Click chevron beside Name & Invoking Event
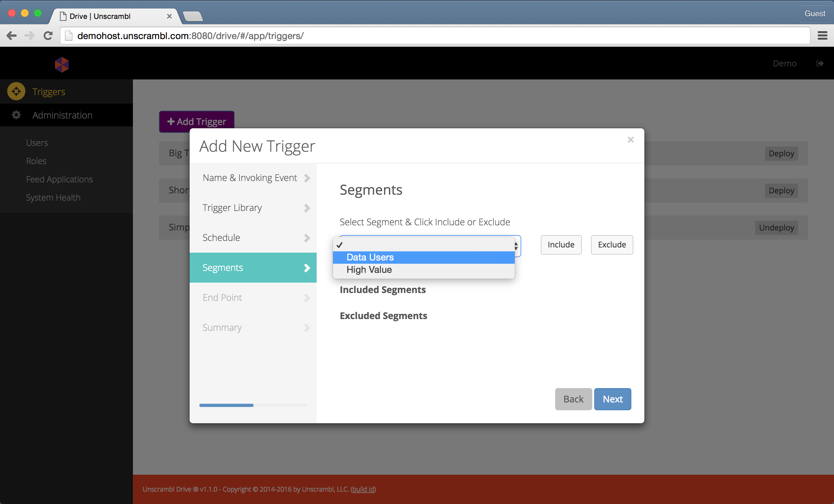The width and height of the screenshot is (834, 504). 307,178
